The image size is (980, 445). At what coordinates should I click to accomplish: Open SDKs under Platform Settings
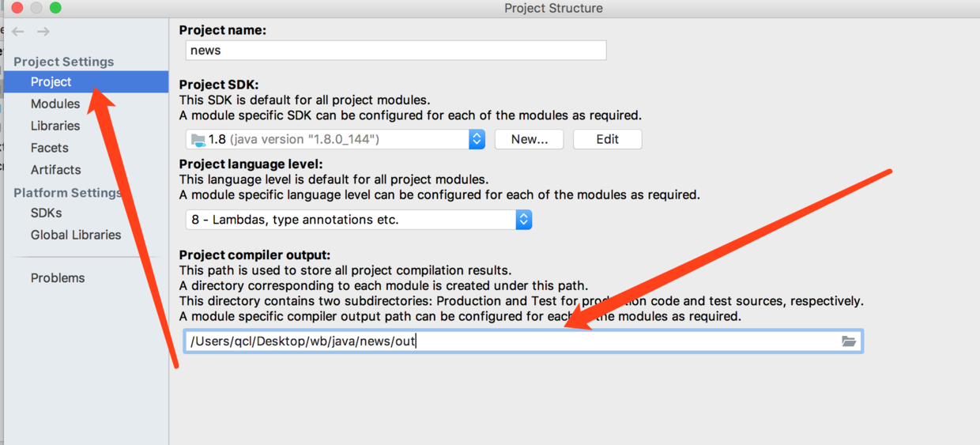pos(47,213)
